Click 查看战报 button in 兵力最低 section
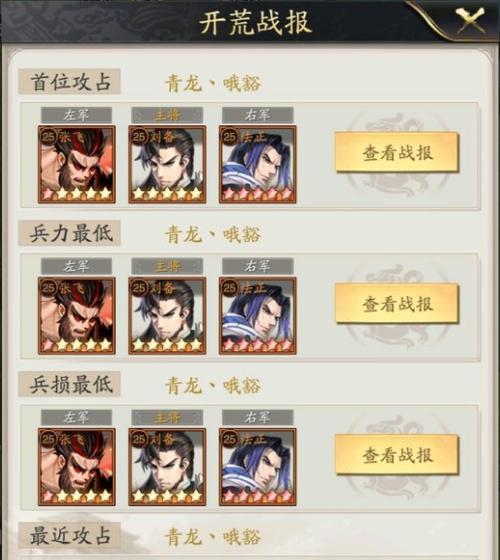The width and height of the screenshot is (500, 560). (397, 304)
